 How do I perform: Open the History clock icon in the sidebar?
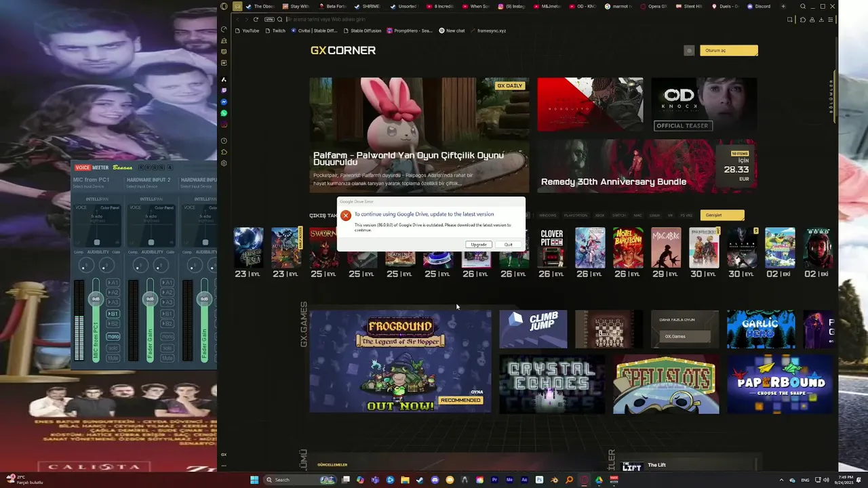(x=224, y=140)
